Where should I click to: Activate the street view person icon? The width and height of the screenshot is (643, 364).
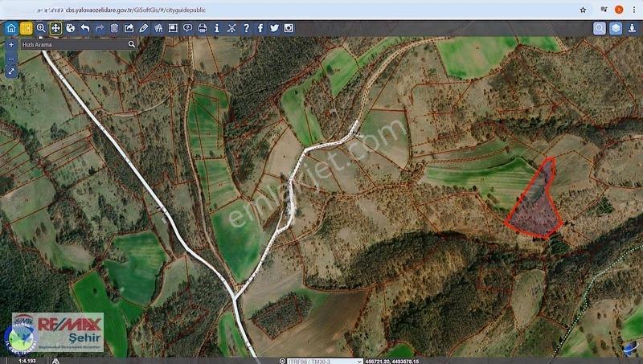632,28
